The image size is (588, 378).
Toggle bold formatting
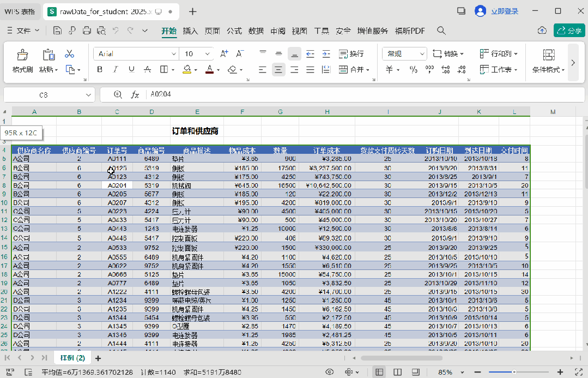[100, 69]
